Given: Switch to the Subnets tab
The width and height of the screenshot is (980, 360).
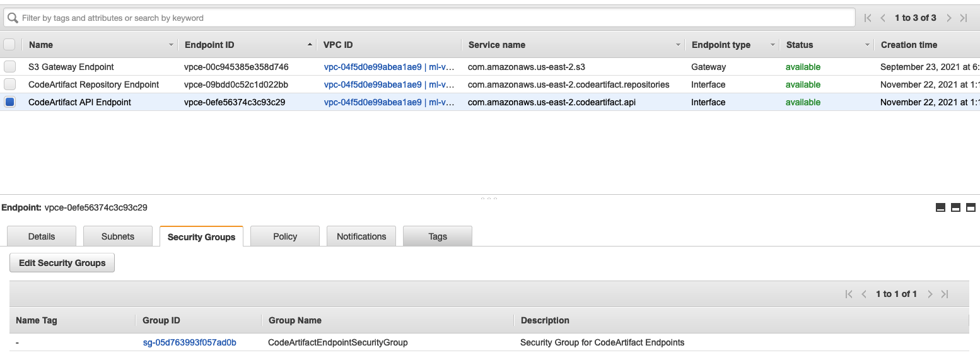Looking at the screenshot, I should (x=118, y=236).
